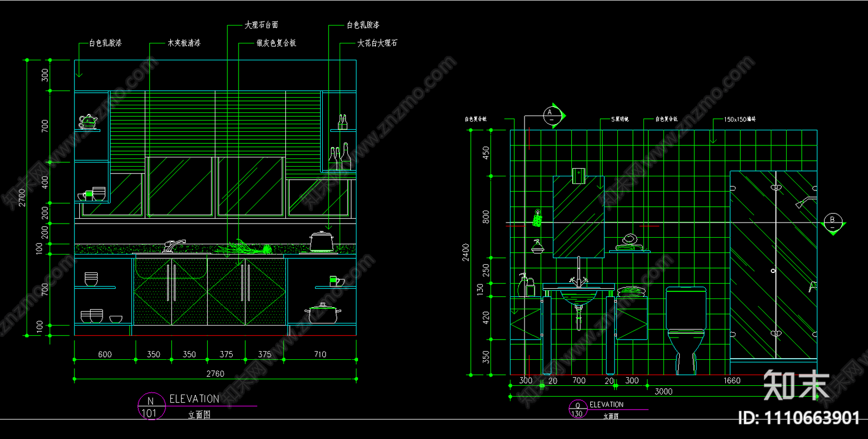Select the 大理石台面 material label
This screenshot has height=439, width=868.
pyautogui.click(x=261, y=25)
